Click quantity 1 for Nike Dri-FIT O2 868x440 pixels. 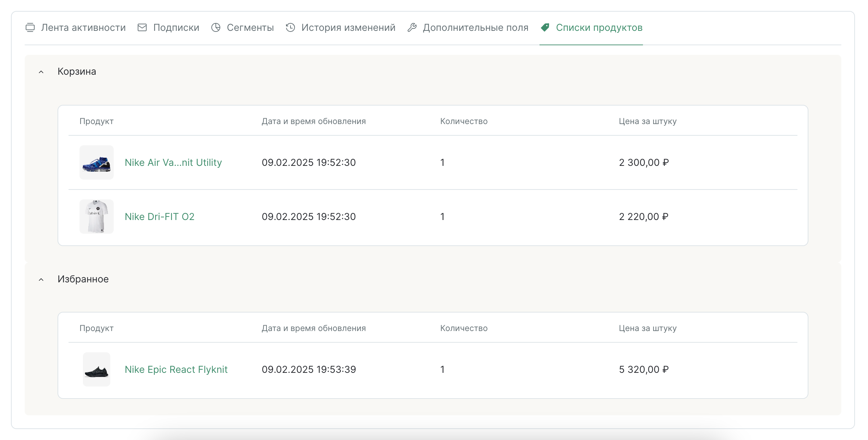click(443, 217)
